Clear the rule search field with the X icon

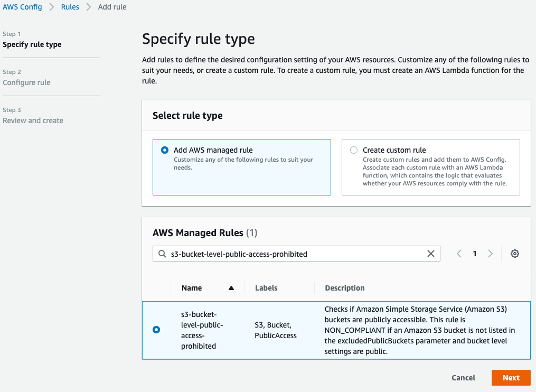coord(431,254)
